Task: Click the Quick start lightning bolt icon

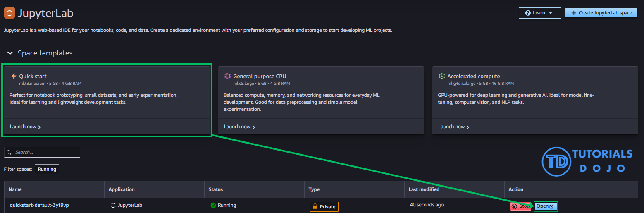Action: click(x=14, y=76)
